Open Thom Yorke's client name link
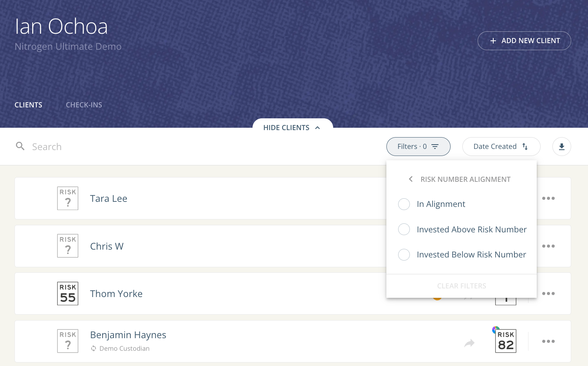Image resolution: width=588 pixels, height=366 pixels. pyautogui.click(x=116, y=294)
